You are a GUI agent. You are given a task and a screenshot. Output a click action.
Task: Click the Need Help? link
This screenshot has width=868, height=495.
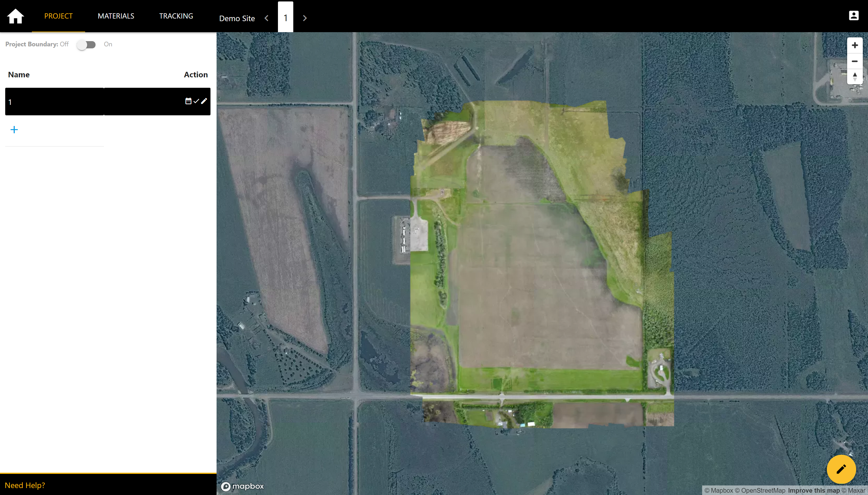(x=25, y=485)
